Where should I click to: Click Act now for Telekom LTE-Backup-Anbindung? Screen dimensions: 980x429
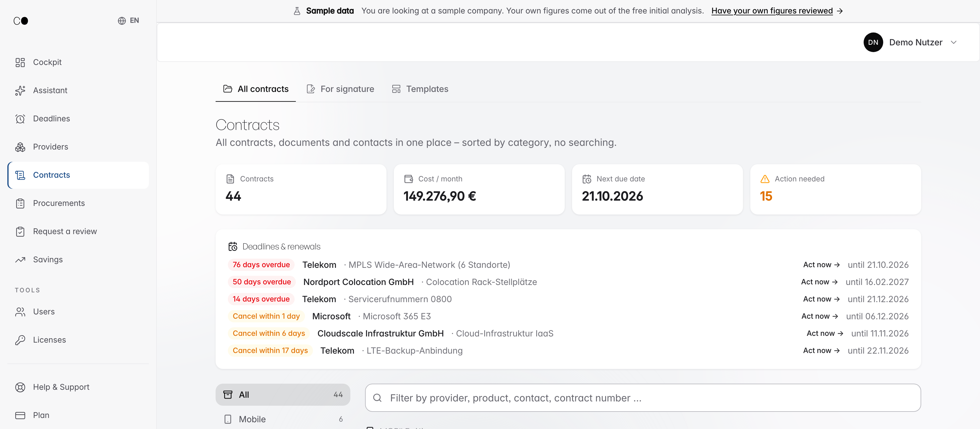[x=821, y=351]
